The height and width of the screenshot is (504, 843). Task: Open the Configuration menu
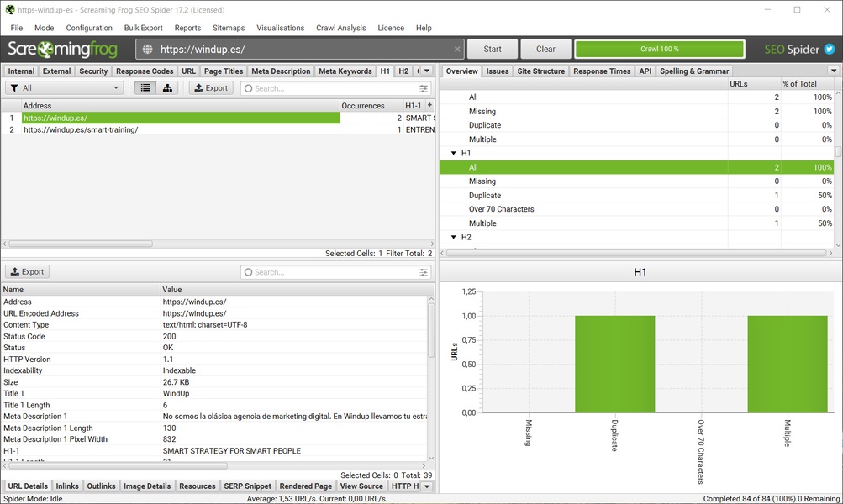tap(89, 28)
